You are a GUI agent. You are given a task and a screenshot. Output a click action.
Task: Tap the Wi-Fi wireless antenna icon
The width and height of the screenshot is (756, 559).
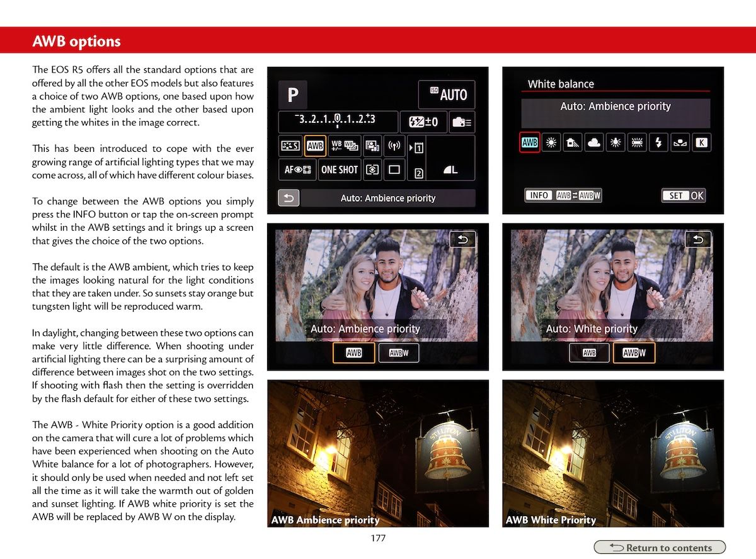394,146
